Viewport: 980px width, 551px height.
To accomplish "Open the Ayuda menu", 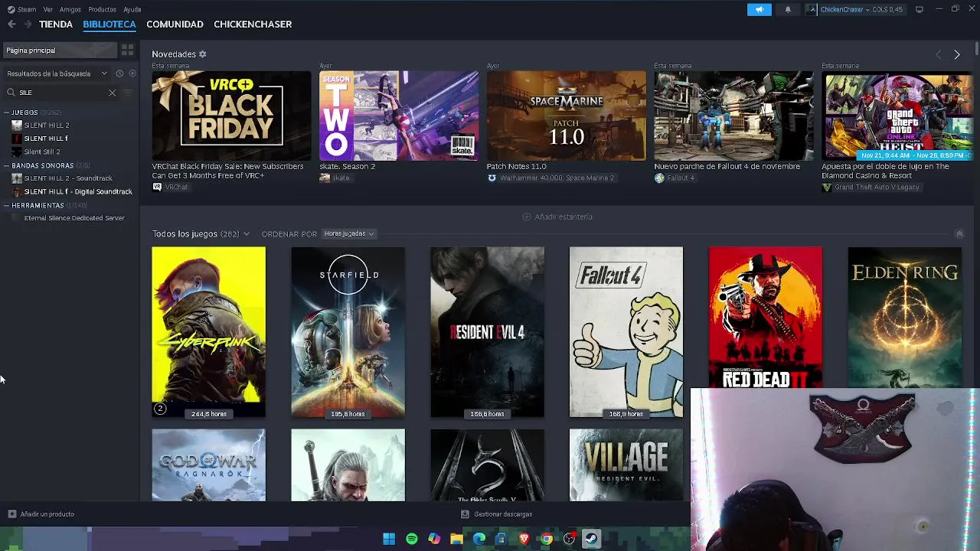I will click(132, 10).
